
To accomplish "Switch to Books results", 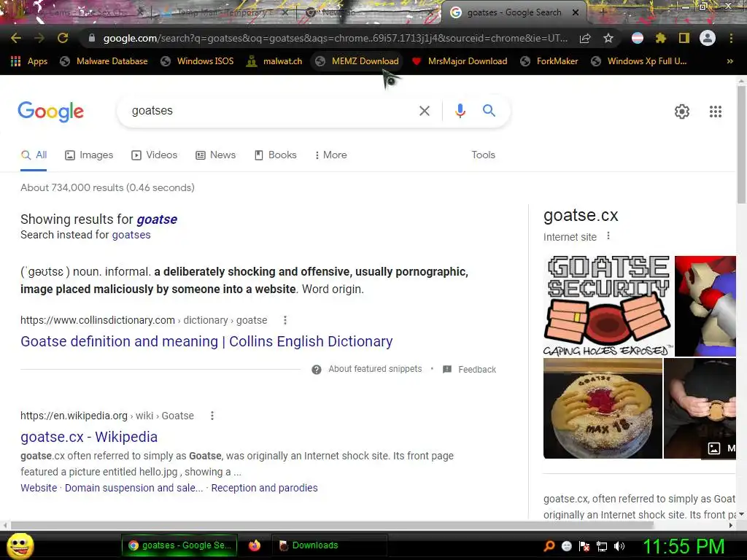I will [x=275, y=155].
